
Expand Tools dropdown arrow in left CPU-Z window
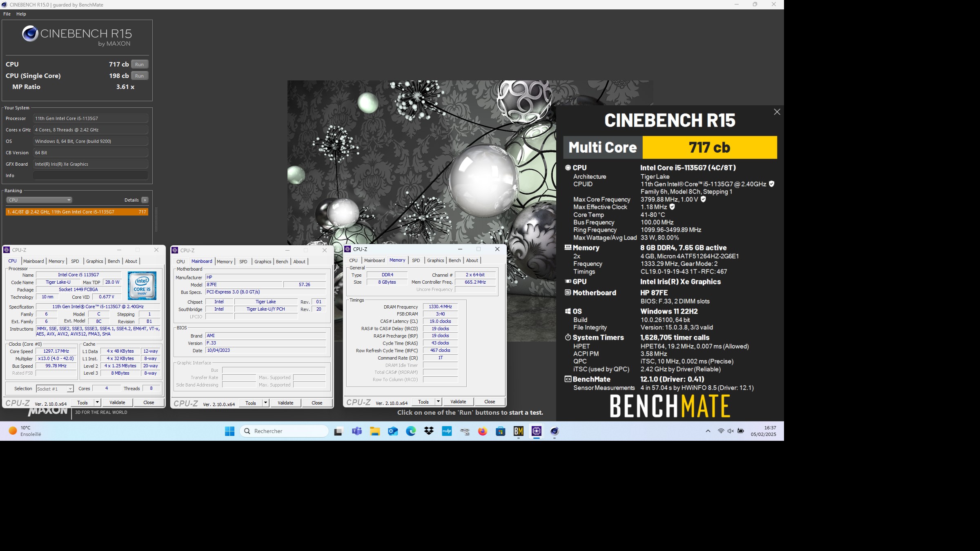(97, 402)
